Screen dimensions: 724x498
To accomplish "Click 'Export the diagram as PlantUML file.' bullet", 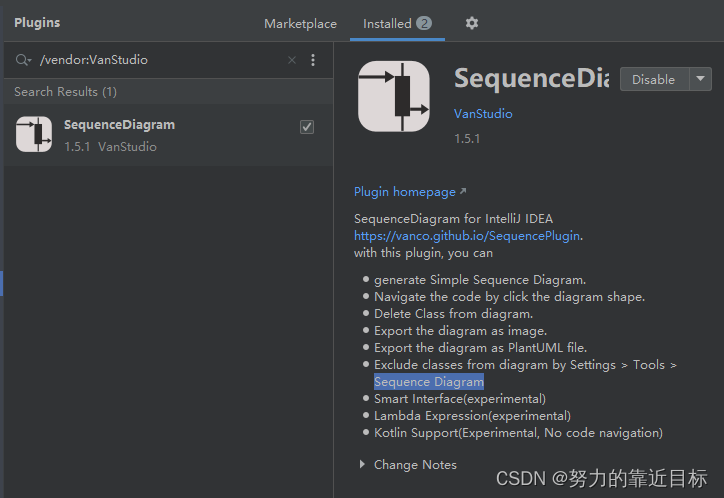I will 481,348.
